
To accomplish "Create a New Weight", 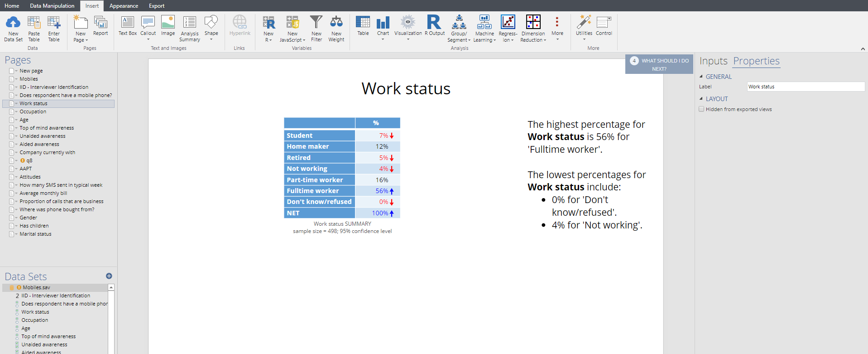I will [x=336, y=29].
